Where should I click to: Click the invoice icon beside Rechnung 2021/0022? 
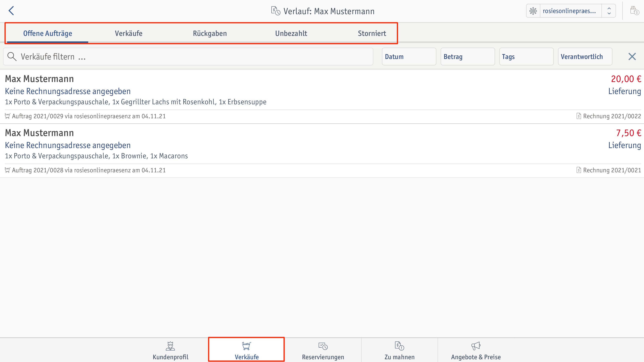578,116
